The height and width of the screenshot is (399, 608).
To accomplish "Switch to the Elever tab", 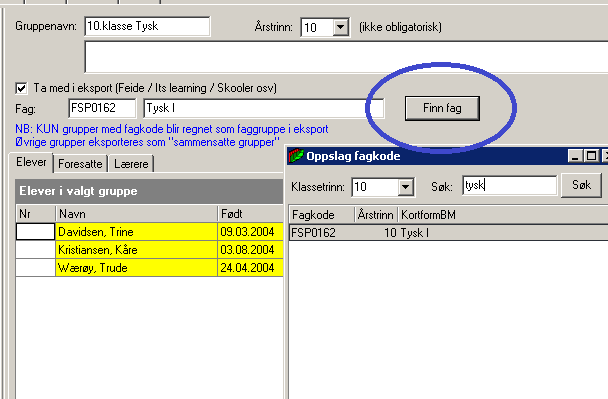I will coord(31,162).
